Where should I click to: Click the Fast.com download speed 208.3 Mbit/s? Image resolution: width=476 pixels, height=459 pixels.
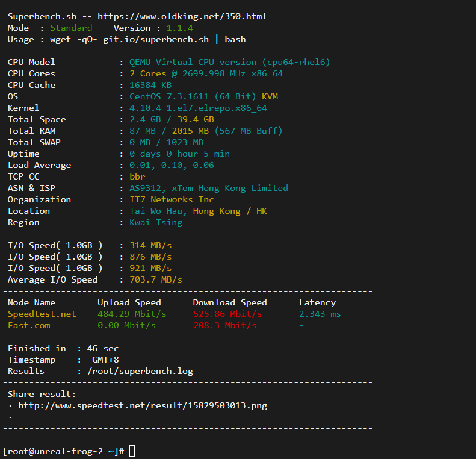click(x=225, y=326)
